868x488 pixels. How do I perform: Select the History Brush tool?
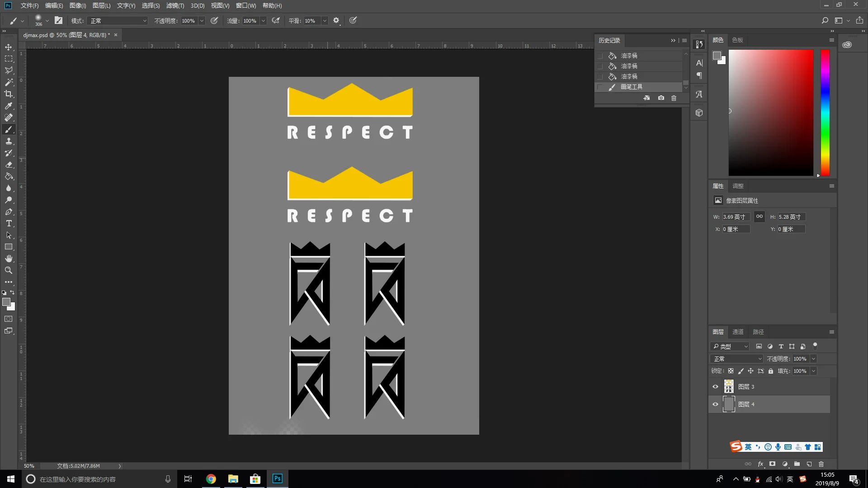[x=9, y=153]
